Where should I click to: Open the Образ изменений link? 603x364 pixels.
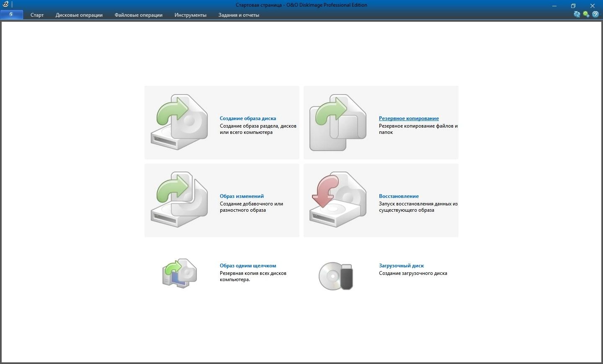click(242, 196)
